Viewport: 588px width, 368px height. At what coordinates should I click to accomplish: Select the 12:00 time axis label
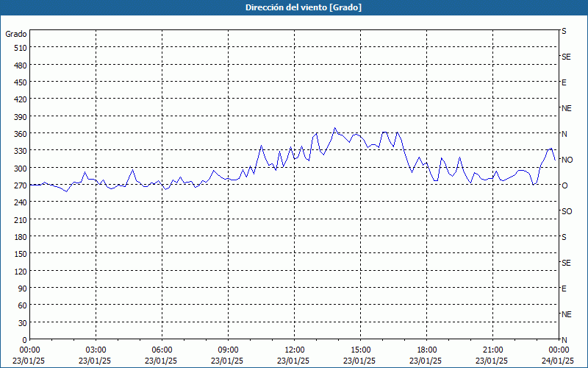(295, 350)
